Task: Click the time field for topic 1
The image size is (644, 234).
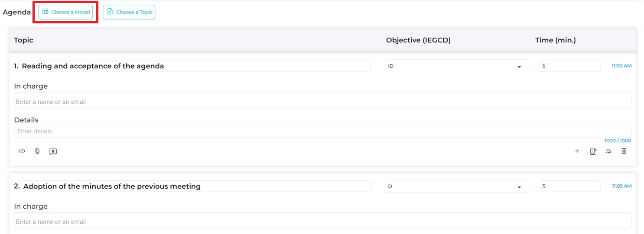Action: 569,66
